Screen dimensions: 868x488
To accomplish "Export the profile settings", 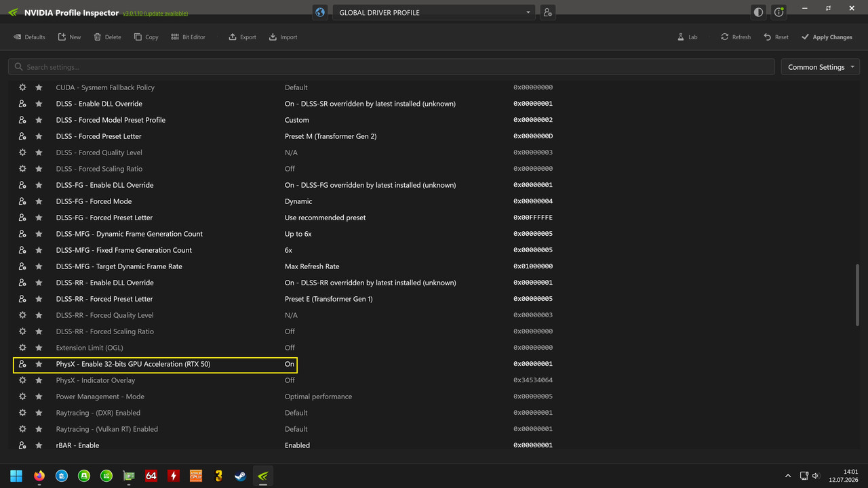I will click(x=242, y=37).
